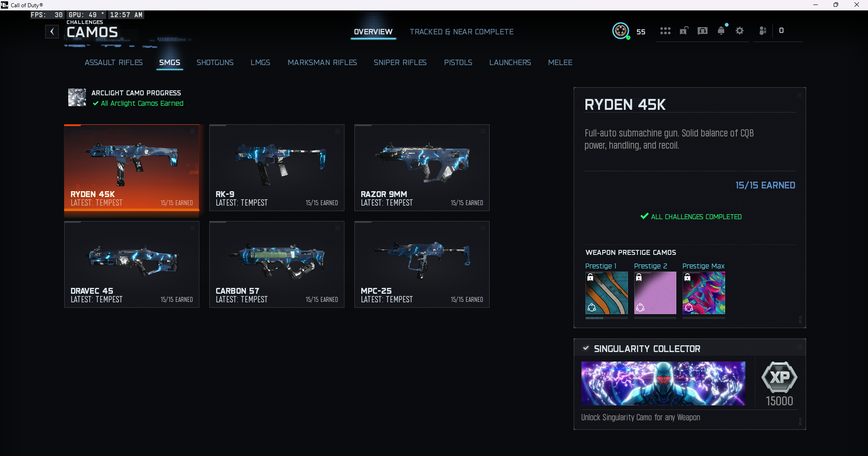Open the grid menu icon in the header

pos(665,31)
